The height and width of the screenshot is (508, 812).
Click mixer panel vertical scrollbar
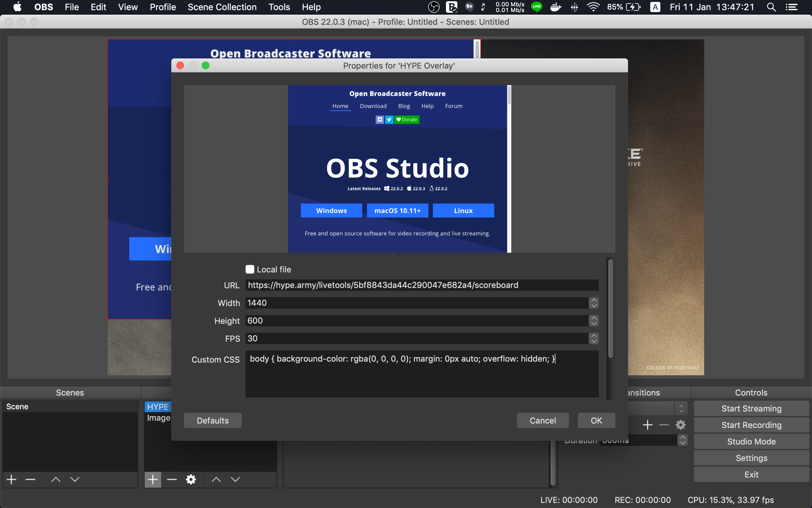pos(553,464)
